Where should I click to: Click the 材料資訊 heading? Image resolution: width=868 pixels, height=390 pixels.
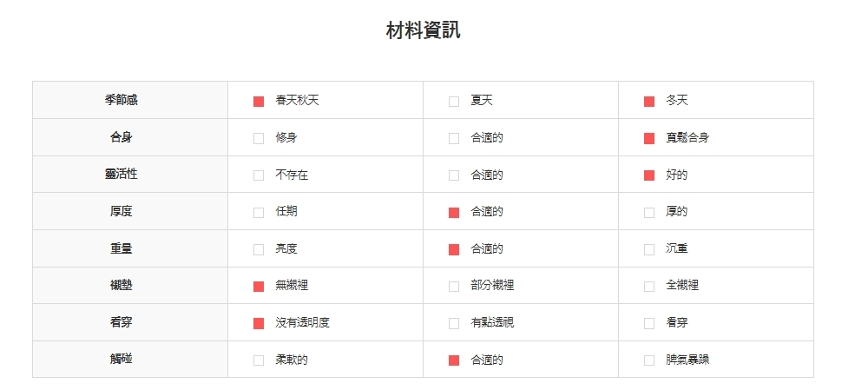pos(423,31)
